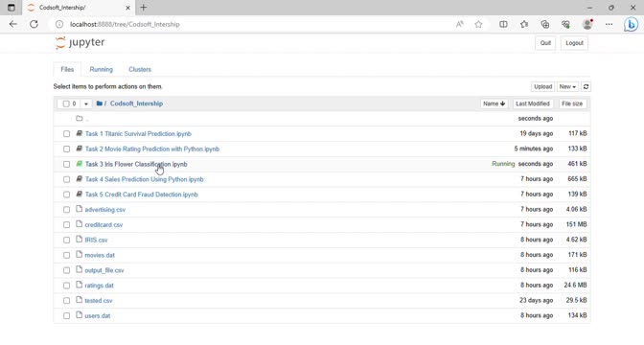Click the parent directory folder icon
The image size is (644, 345).
click(x=80, y=118)
